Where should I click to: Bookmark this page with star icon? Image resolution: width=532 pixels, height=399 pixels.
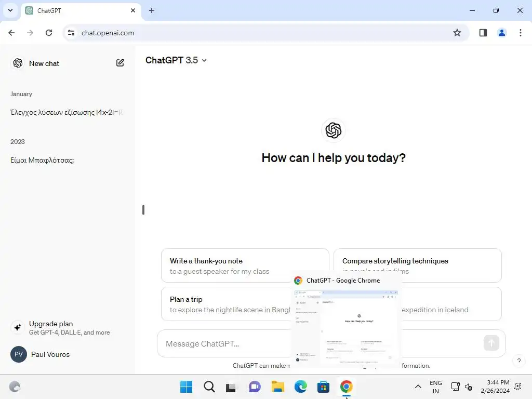(x=457, y=33)
